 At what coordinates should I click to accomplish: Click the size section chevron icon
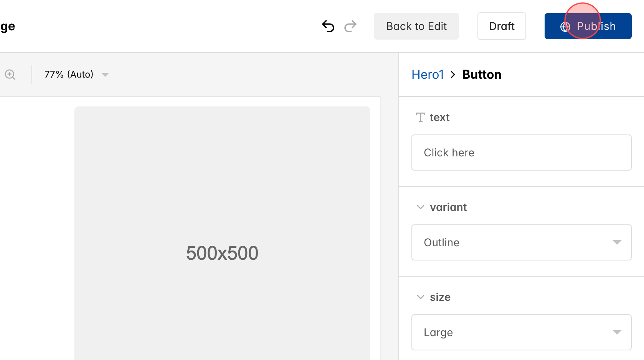pyautogui.click(x=420, y=297)
